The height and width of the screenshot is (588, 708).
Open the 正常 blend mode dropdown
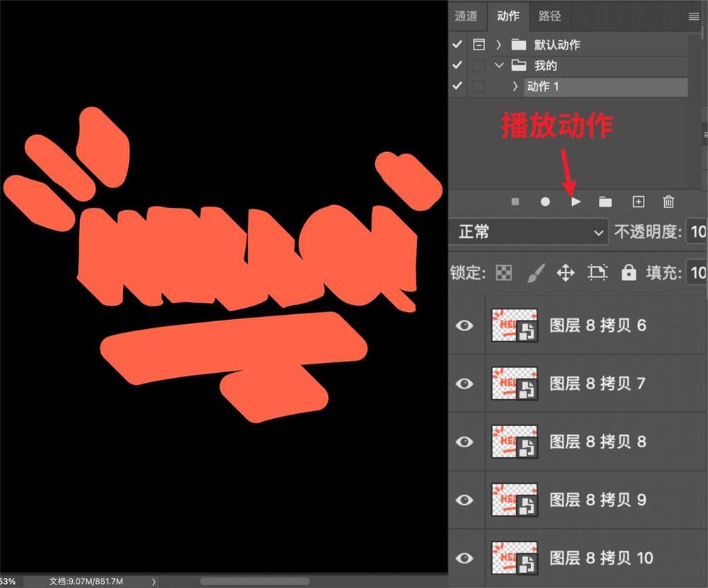(x=529, y=232)
